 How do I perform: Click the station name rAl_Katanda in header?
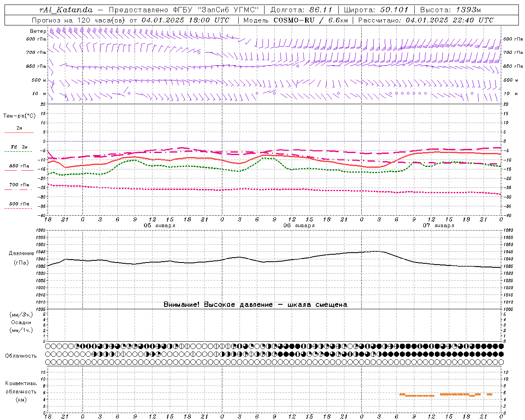click(66, 10)
